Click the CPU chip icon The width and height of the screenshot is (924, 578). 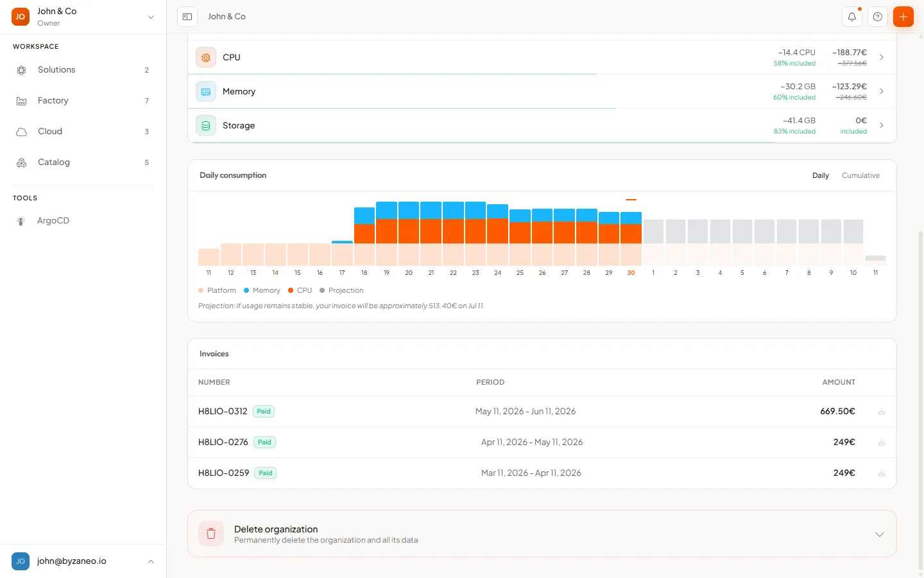click(x=206, y=57)
